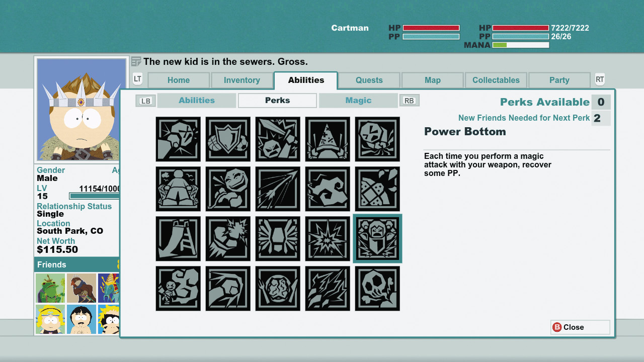Pick the jagged lightning bolt perk icon
Screen dimensions: 644x362
[x=328, y=289]
